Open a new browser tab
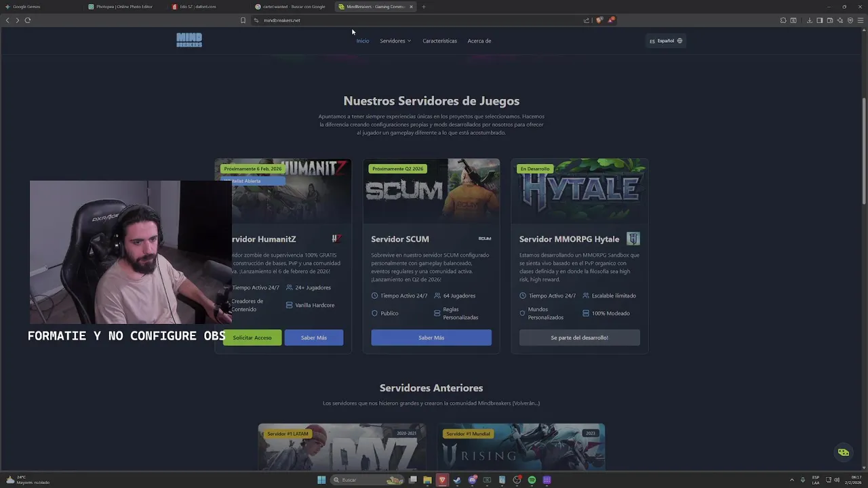Image resolution: width=868 pixels, height=488 pixels. [x=424, y=7]
